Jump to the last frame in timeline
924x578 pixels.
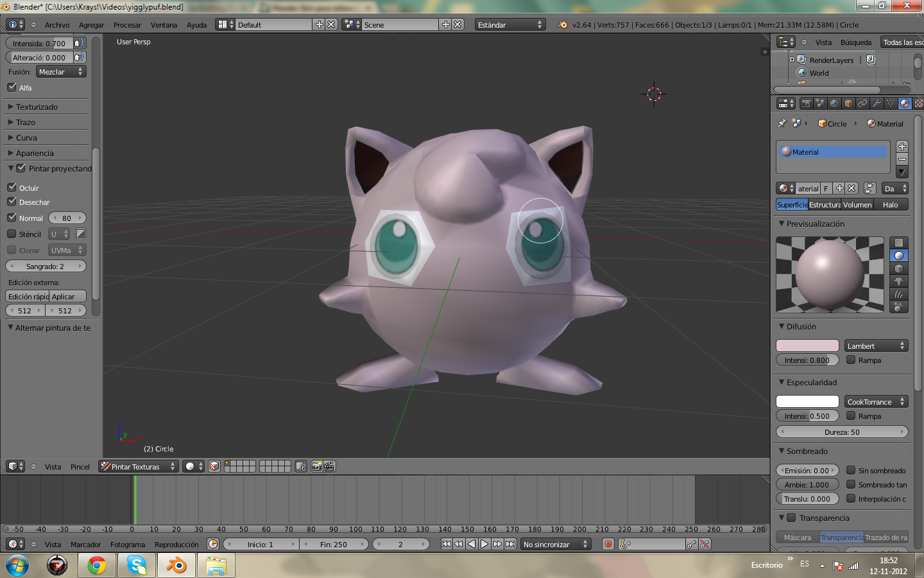[510, 544]
